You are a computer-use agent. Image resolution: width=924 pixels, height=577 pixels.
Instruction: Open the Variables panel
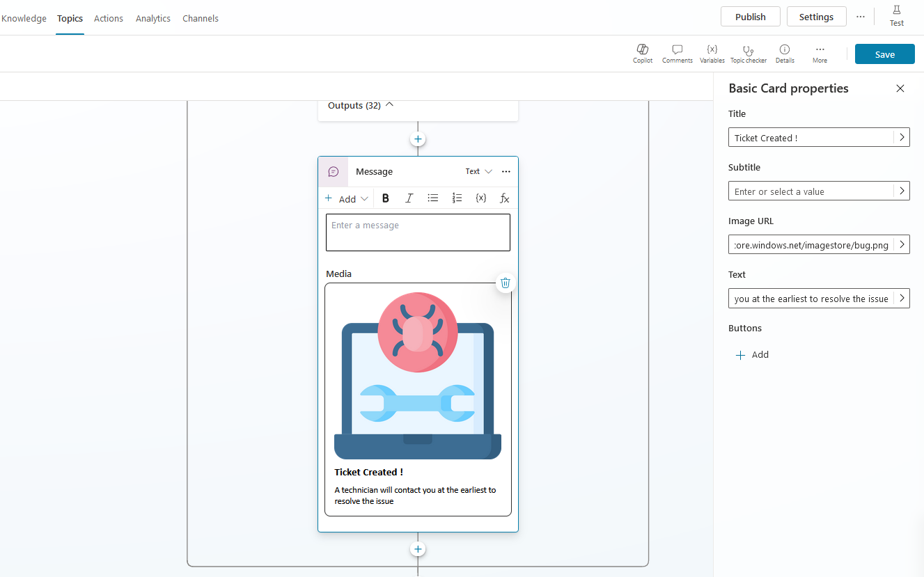[712, 53]
